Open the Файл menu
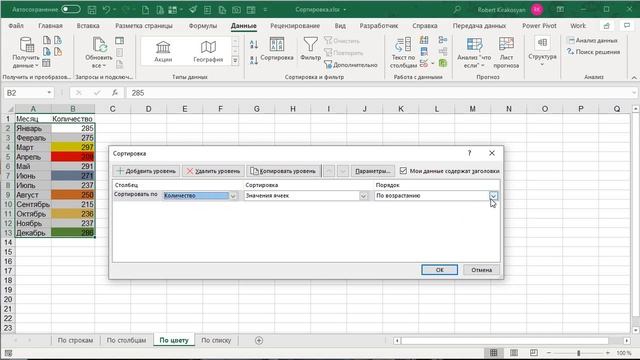This screenshot has width=640, height=360. (x=16, y=25)
